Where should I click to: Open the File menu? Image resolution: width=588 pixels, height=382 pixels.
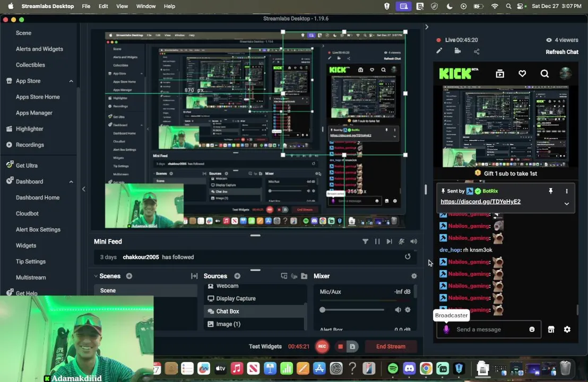86,6
